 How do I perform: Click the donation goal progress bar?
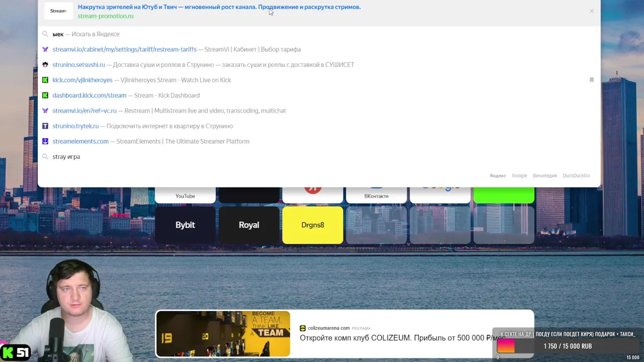(x=568, y=346)
